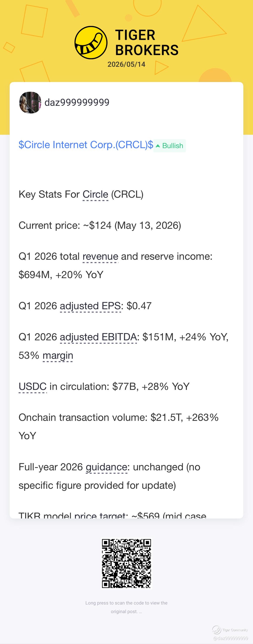This screenshot has width=253, height=644.
Task: Click the 2026/05/14 date label
Action: (x=127, y=64)
